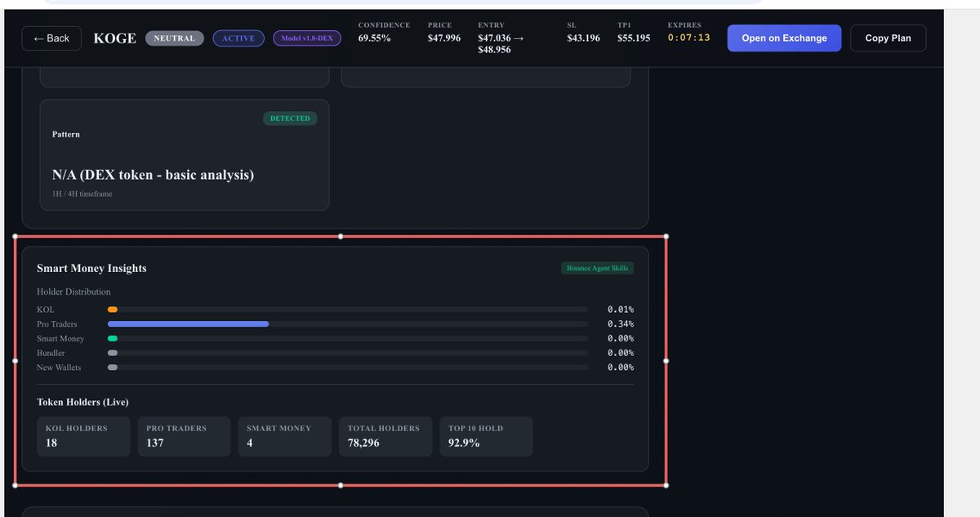This screenshot has height=517, width=980.
Task: Click the SL value $43.196
Action: click(584, 38)
